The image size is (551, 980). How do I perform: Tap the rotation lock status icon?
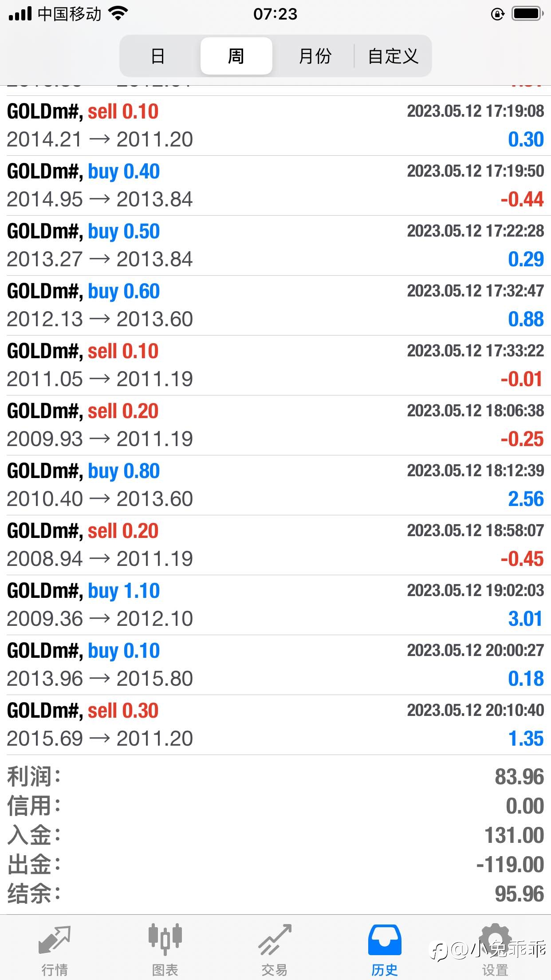[x=498, y=14]
